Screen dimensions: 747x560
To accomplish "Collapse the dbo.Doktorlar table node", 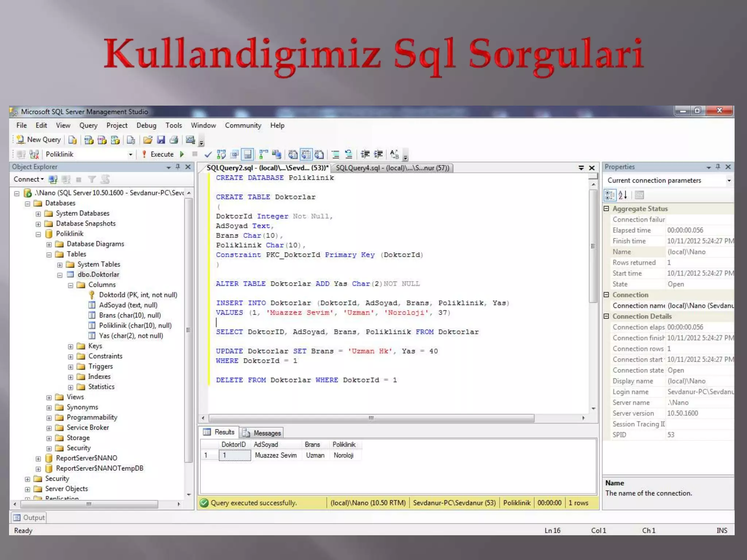I will pyautogui.click(x=60, y=275).
